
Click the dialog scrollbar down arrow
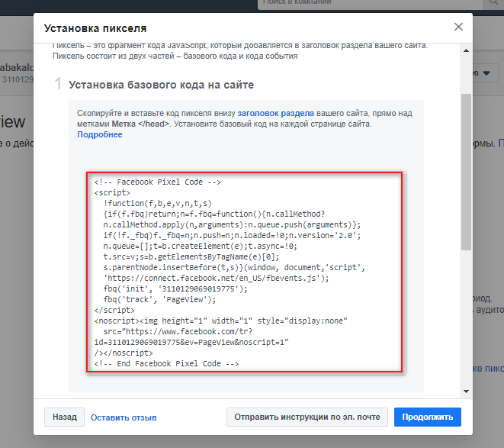[x=466, y=392]
